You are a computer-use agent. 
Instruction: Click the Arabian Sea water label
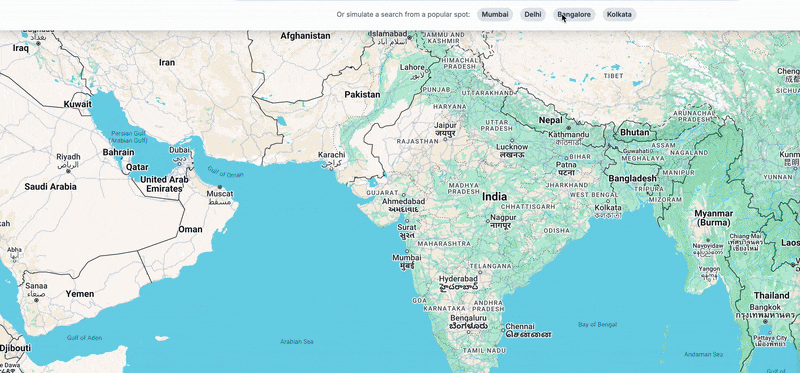click(x=297, y=341)
